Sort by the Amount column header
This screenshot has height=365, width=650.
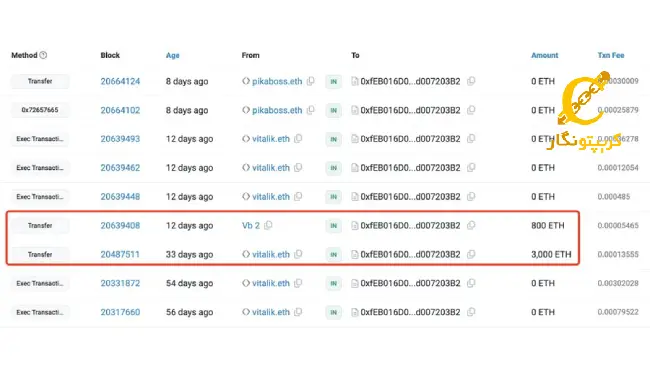(545, 55)
